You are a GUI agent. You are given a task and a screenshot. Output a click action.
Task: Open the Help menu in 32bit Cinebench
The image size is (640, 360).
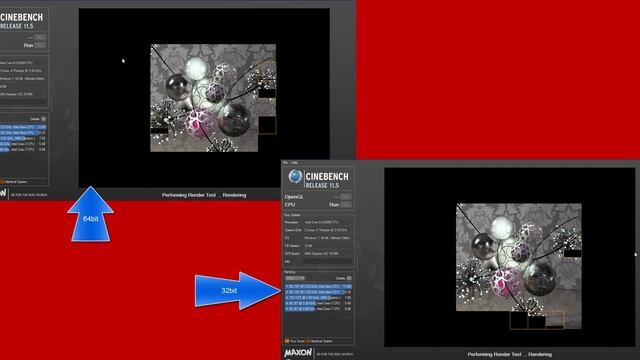click(x=294, y=162)
